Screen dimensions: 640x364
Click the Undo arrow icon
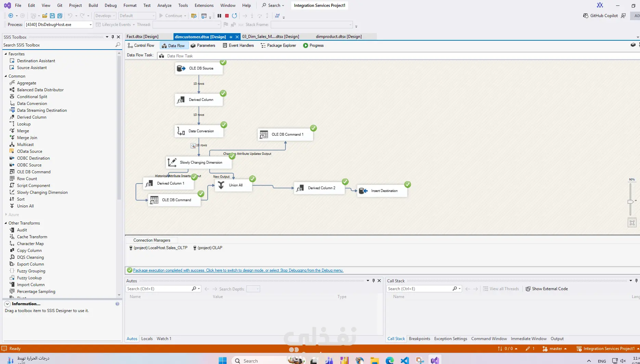click(70, 16)
